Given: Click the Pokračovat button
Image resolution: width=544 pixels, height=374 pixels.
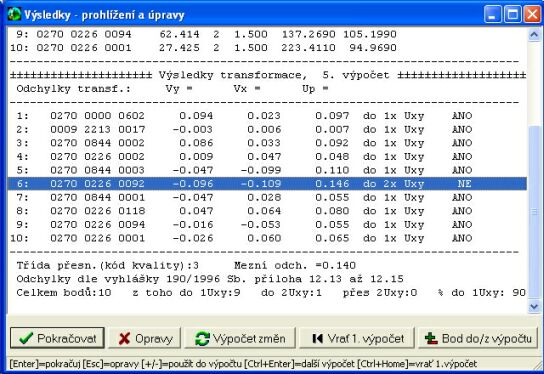Looking at the screenshot, I should pyautogui.click(x=57, y=338).
